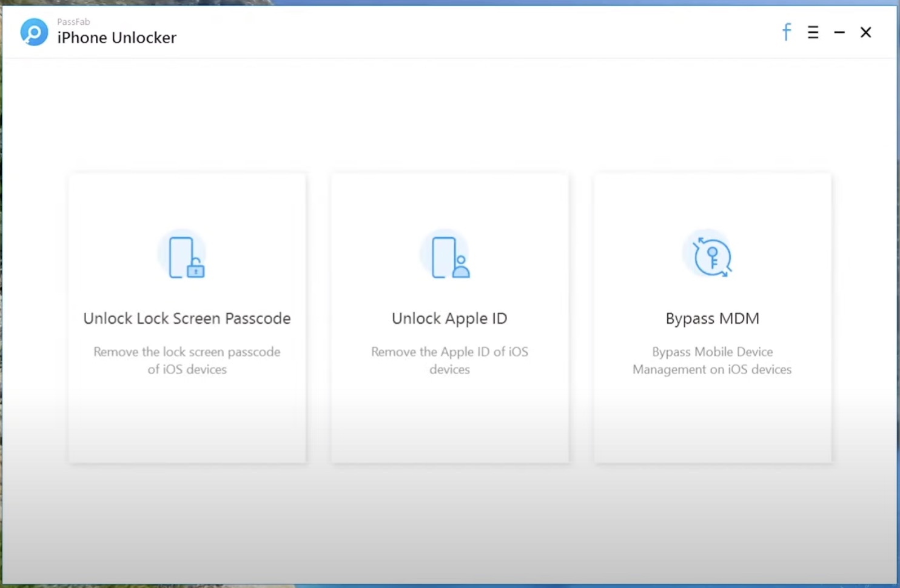Open the hamburger menu

coord(813,32)
